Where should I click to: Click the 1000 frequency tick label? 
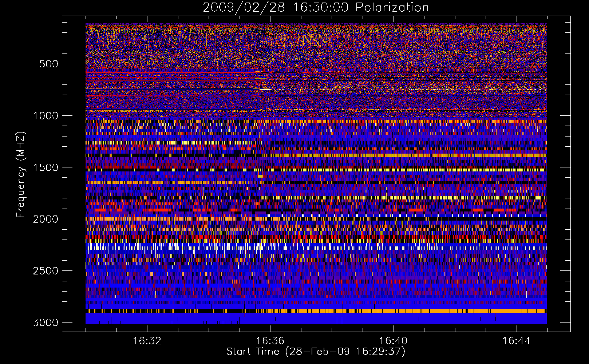46,116
